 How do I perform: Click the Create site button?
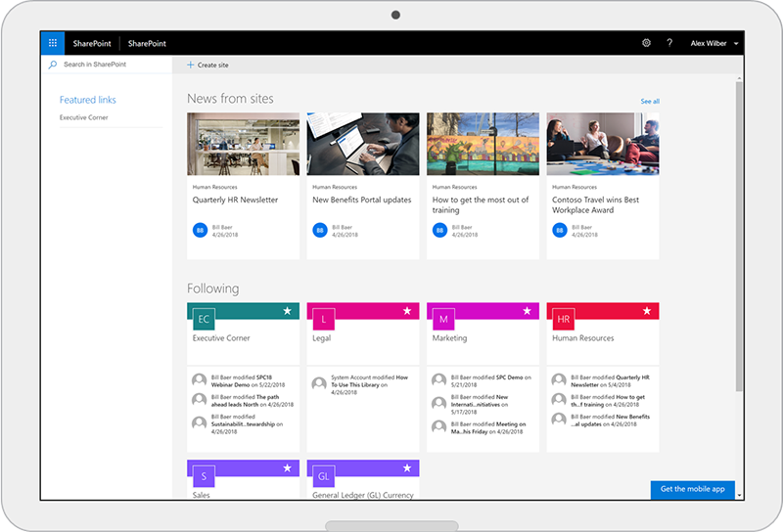click(x=207, y=65)
